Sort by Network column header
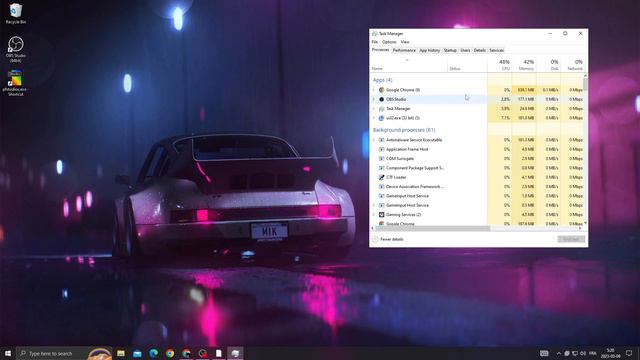 tap(573, 64)
